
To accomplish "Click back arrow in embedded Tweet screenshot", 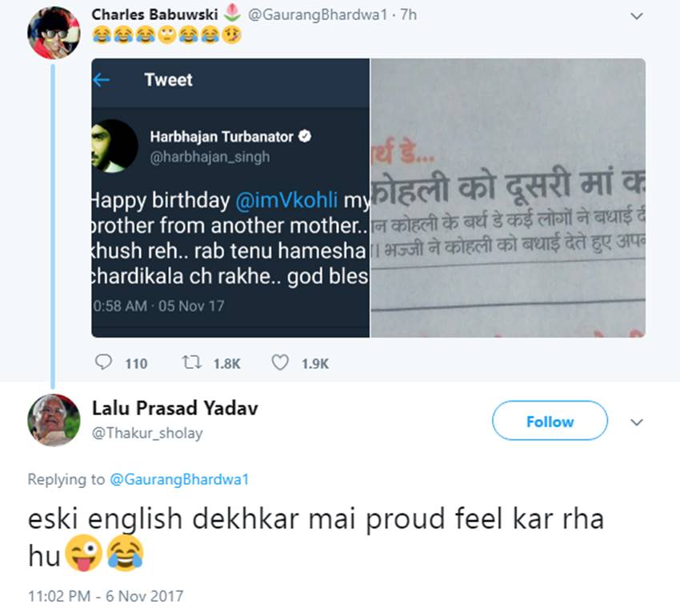I will tap(101, 80).
